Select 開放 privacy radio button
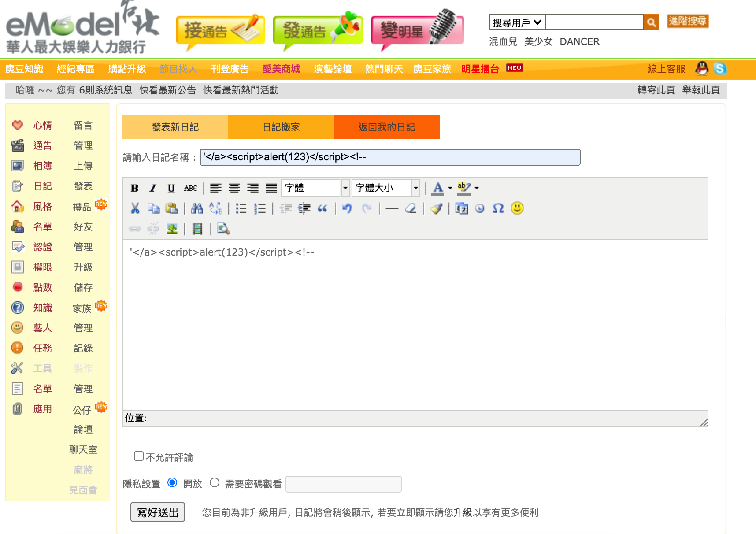The image size is (756, 534). (172, 482)
